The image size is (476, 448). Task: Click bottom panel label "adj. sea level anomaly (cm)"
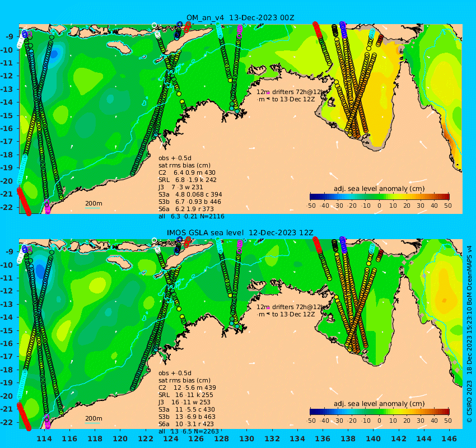[x=379, y=404]
